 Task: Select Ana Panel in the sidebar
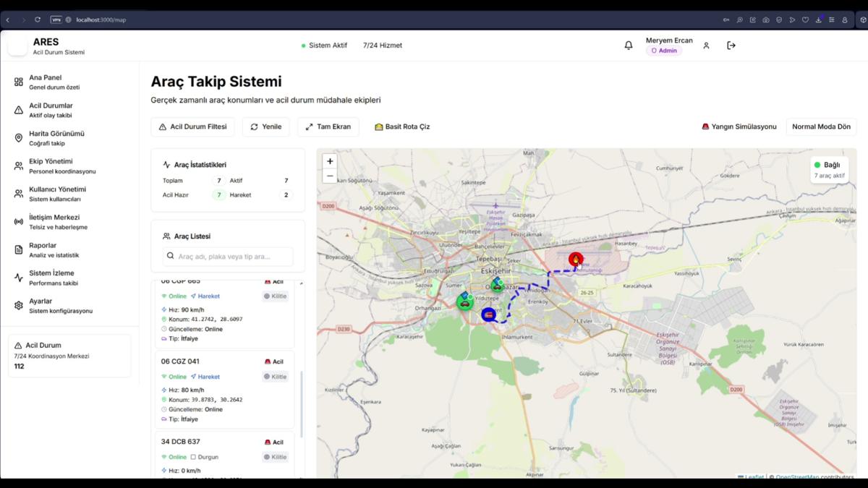coord(17,82)
